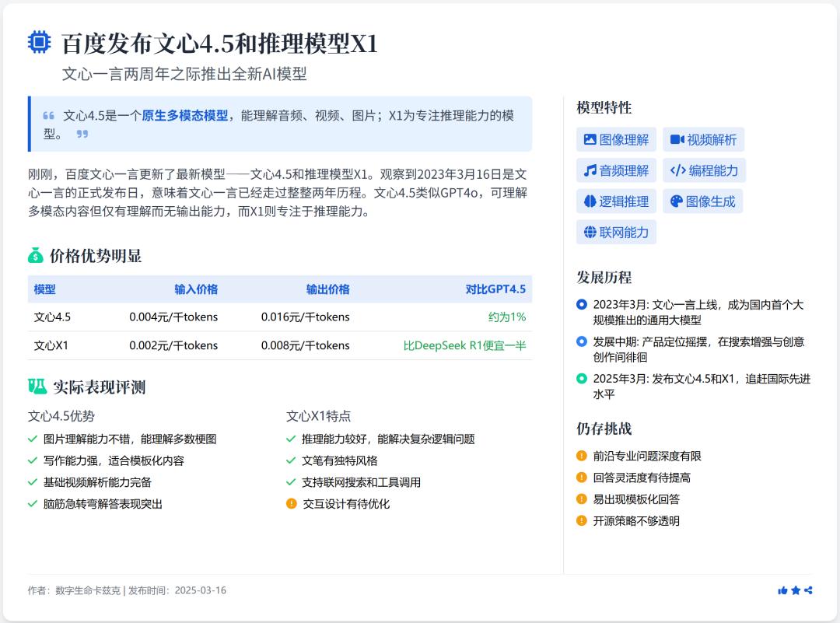Click the closing quote mark icon
This screenshot has height=623, width=840.
click(82, 134)
